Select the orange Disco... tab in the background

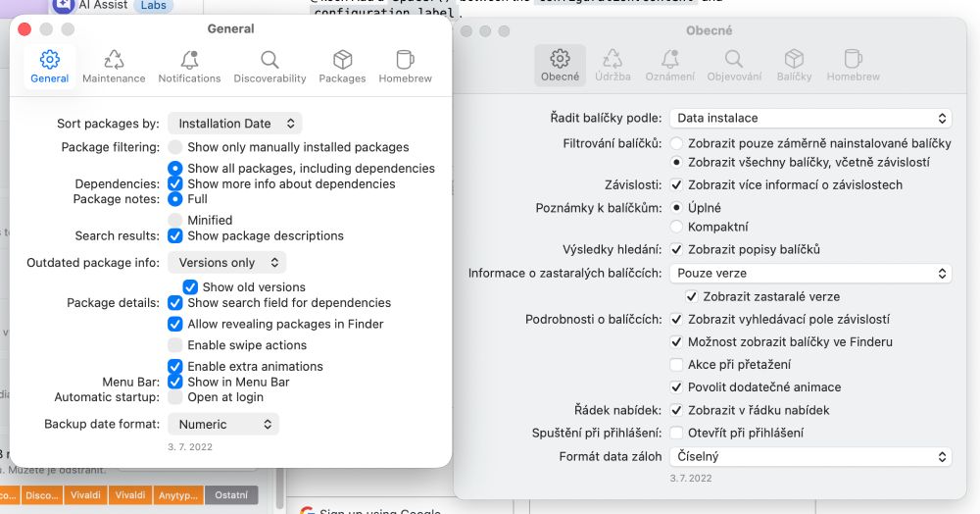(41, 494)
